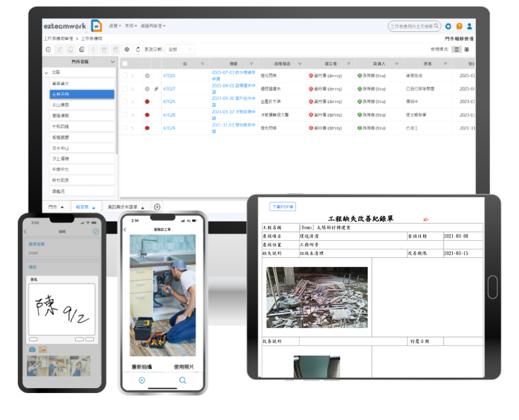Open help via orange question mark icon
Image resolution: width=519 pixels, height=420 pixels.
pos(459,26)
